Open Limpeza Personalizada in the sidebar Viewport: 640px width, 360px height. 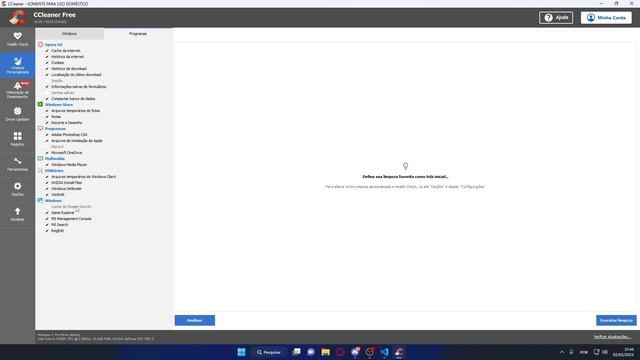click(18, 65)
